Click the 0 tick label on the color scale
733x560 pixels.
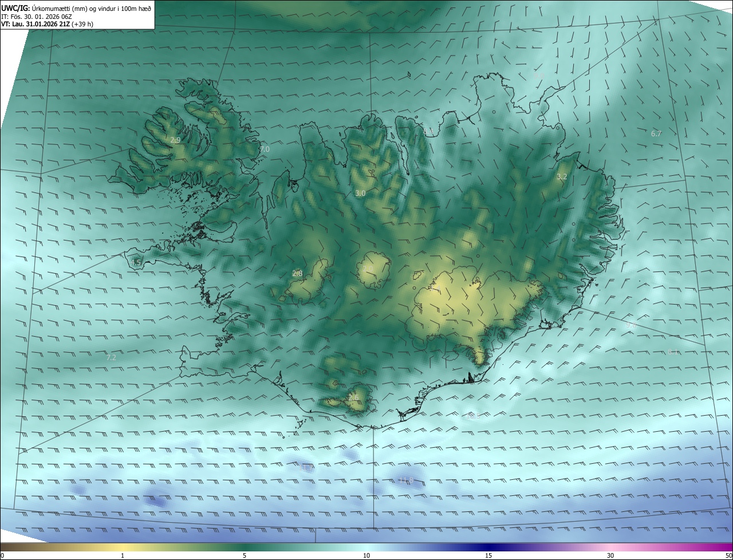[2, 555]
